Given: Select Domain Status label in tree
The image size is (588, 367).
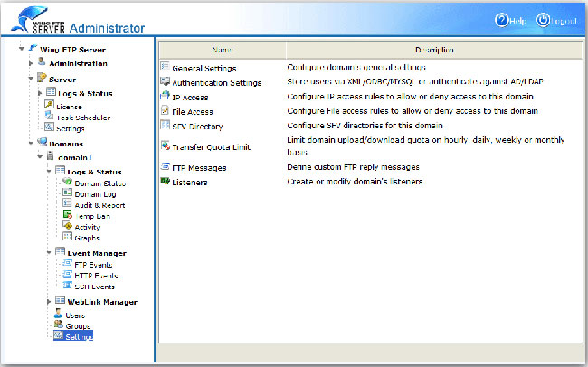Looking at the screenshot, I should click(100, 183).
